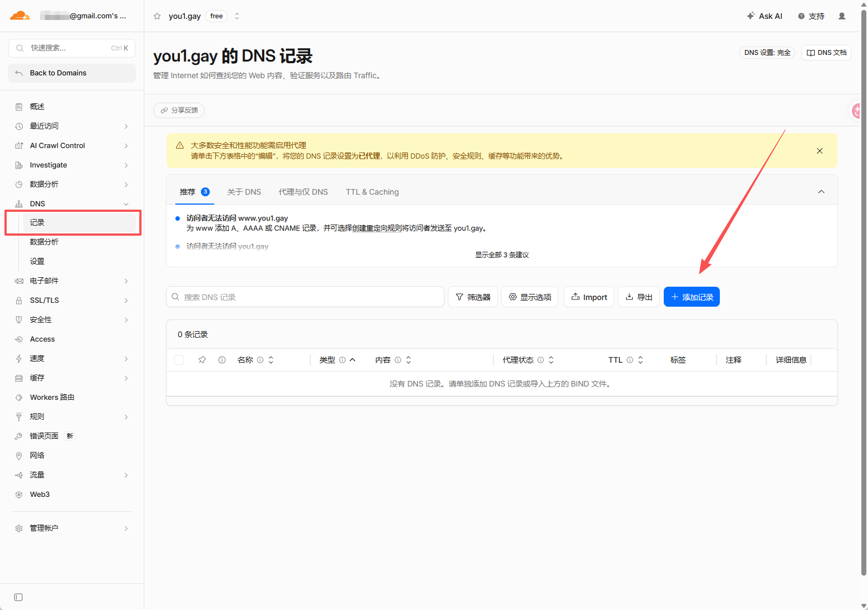Collapse the recommendations panel chevron

point(821,192)
